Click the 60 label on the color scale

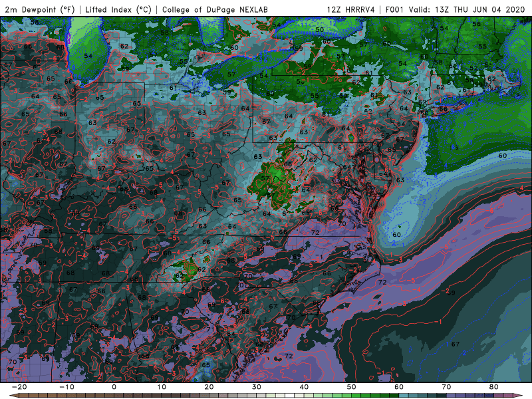[x=399, y=387]
